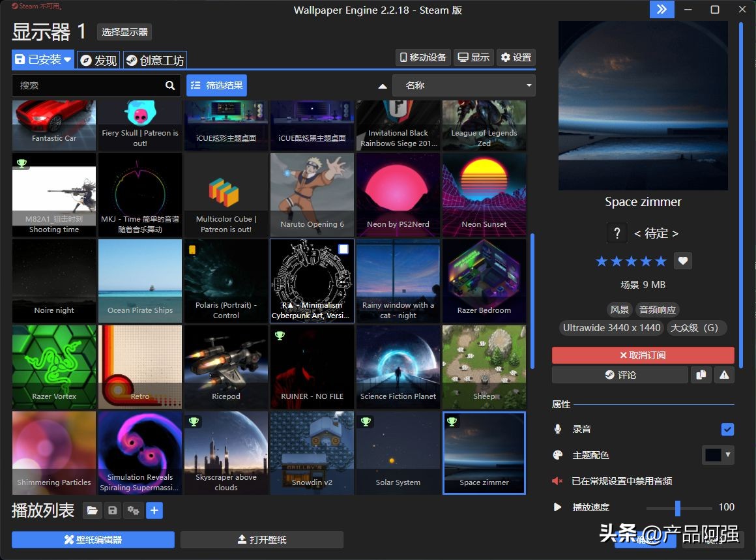Open the 主题配色 color dropdown
Screen dimensions: 756x560
point(727,455)
